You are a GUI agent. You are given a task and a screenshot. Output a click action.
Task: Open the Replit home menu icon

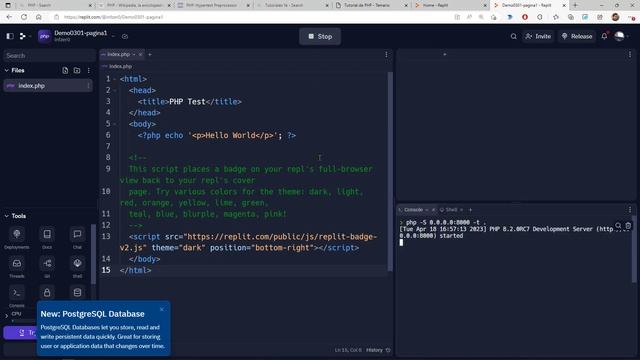coord(23,36)
